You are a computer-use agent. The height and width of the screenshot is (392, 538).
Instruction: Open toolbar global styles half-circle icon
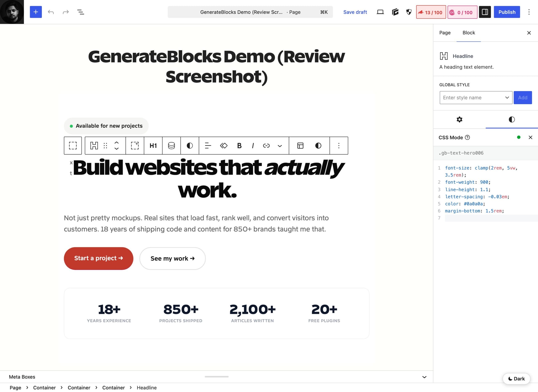pos(190,146)
